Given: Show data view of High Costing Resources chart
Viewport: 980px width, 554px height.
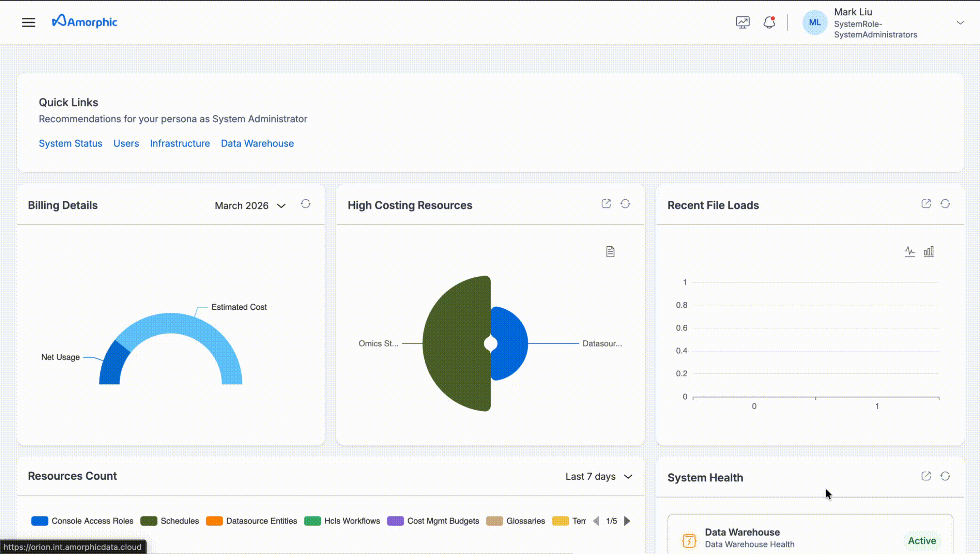Looking at the screenshot, I should tap(610, 251).
